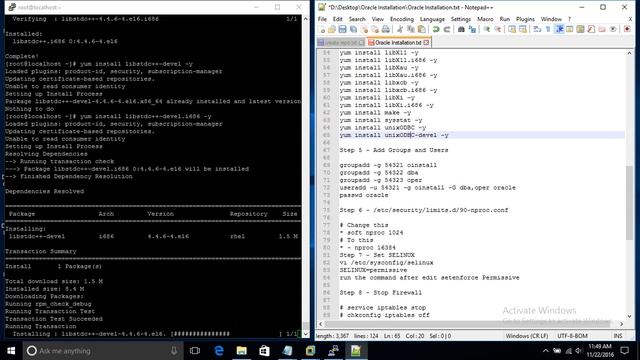Redo edit with the toolbar Redo icon
The image size is (640, 360).
click(447, 29)
